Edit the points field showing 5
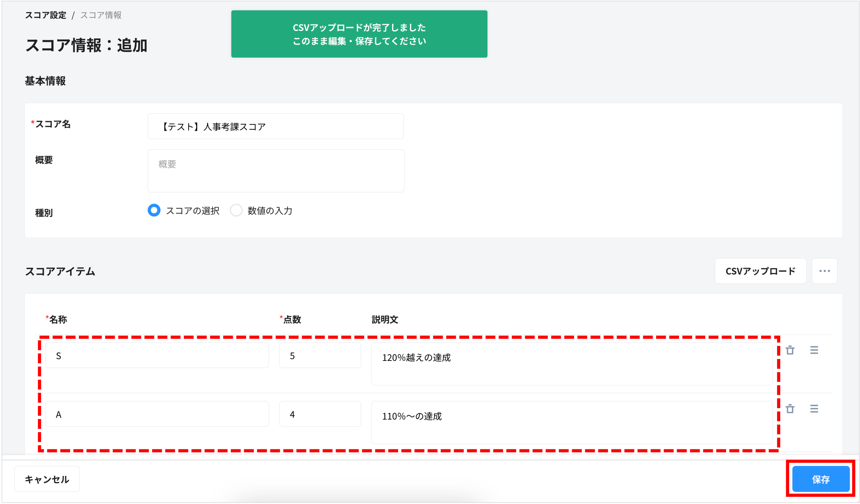 pyautogui.click(x=320, y=355)
